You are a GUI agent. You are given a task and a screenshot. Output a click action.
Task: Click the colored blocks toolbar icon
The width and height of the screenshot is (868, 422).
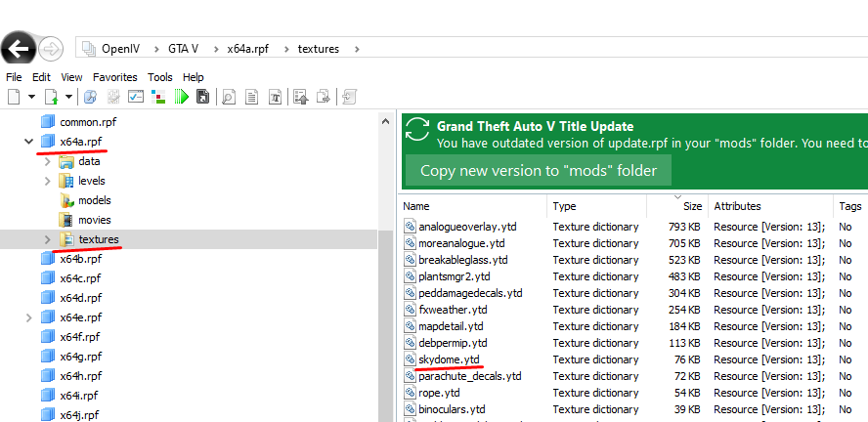pos(158,98)
